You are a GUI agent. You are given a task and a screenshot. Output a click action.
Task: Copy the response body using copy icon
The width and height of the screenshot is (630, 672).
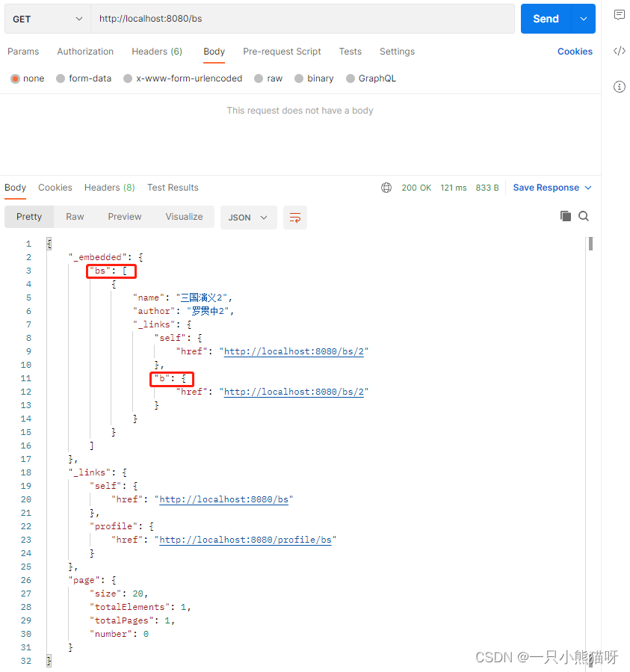click(566, 216)
